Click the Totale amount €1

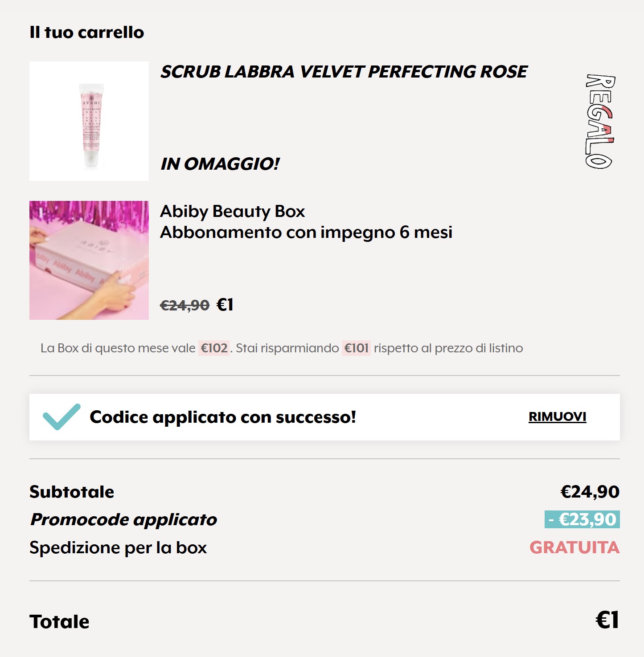pyautogui.click(x=607, y=620)
